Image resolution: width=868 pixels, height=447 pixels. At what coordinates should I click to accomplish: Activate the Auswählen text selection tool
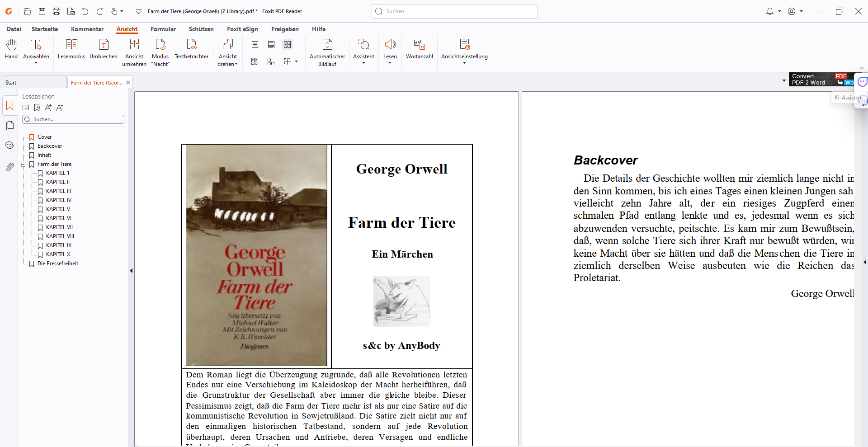pos(36,49)
